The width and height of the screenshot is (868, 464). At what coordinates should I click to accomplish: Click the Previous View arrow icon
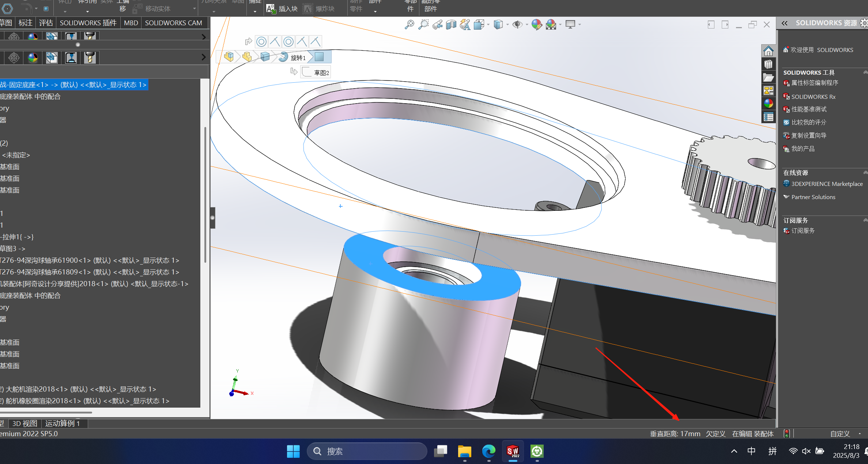tap(437, 25)
